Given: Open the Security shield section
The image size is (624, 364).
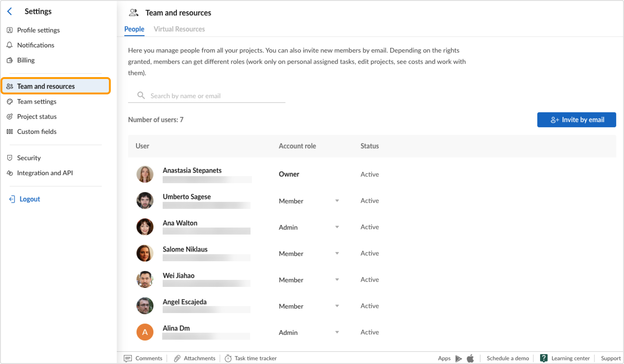Looking at the screenshot, I should (x=29, y=158).
